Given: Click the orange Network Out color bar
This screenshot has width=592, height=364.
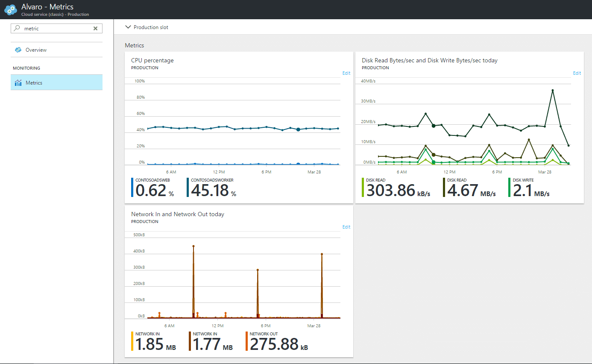Looking at the screenshot, I should (x=247, y=341).
